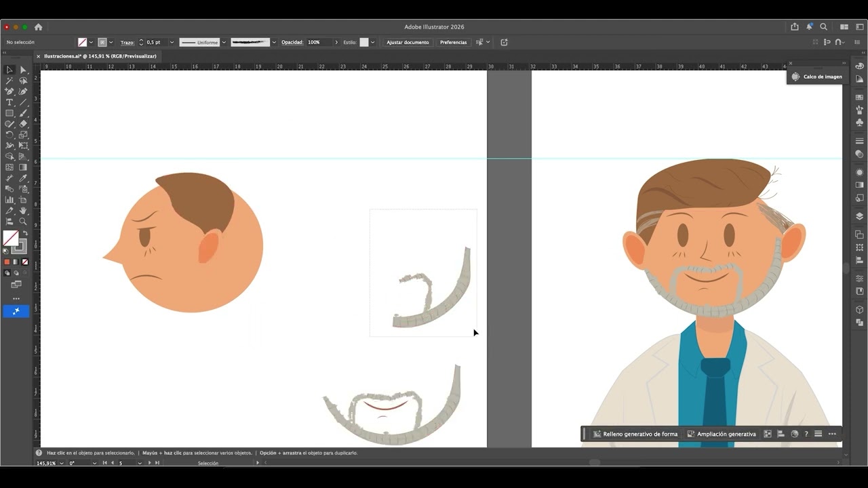Click Relleno generativo de forma
Screen dimensions: 868x488
635,434
